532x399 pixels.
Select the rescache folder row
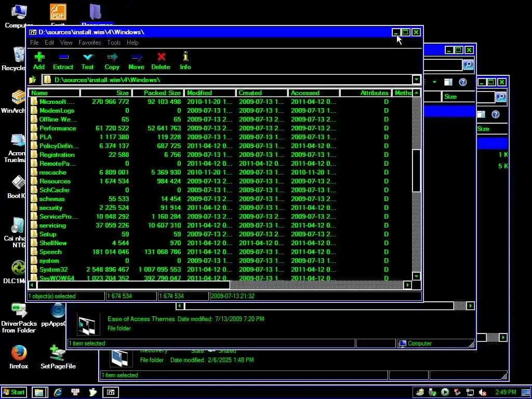coord(220,172)
